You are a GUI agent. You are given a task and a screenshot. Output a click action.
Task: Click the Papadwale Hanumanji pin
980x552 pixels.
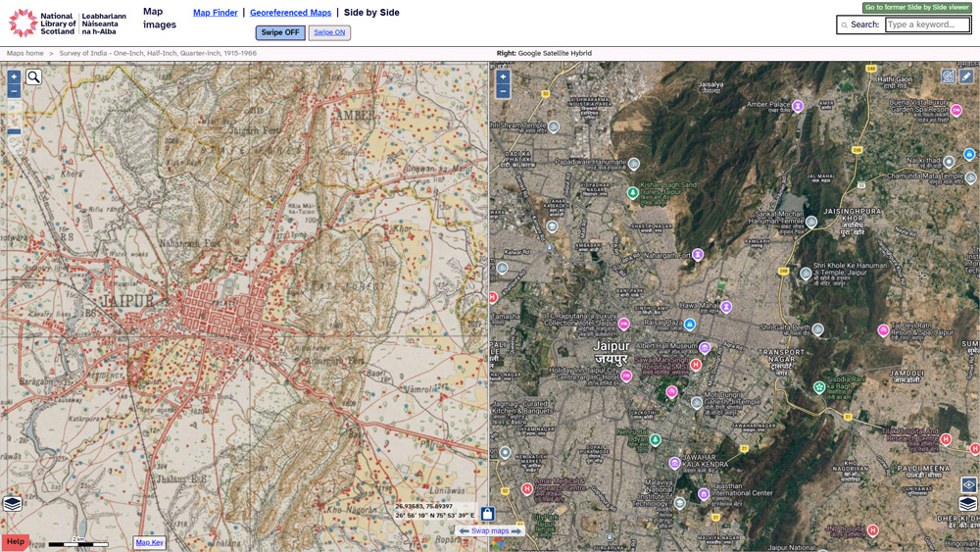(x=634, y=164)
